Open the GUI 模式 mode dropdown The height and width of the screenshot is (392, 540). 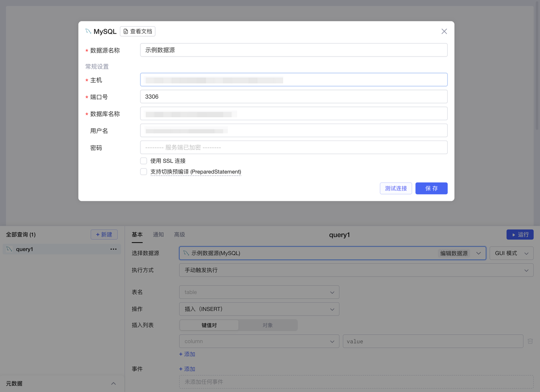coord(511,253)
